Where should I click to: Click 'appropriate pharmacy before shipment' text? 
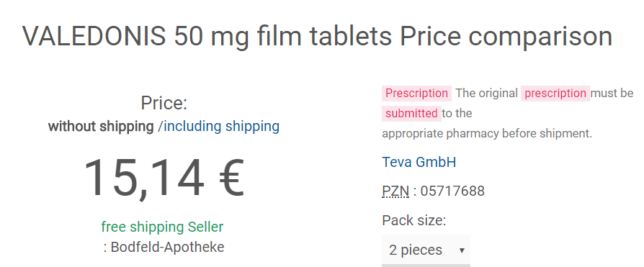point(487,134)
